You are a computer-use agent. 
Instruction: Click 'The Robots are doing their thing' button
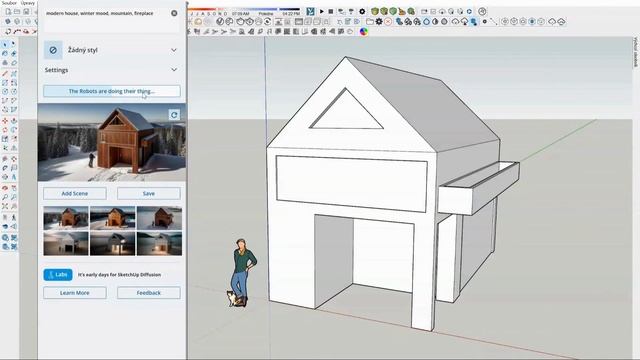(x=111, y=91)
